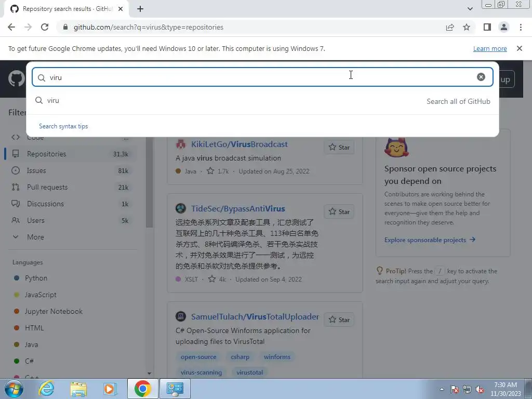This screenshot has height=399, width=532.
Task: Click the sidebar scrollbar down arrow
Action: coord(149,374)
